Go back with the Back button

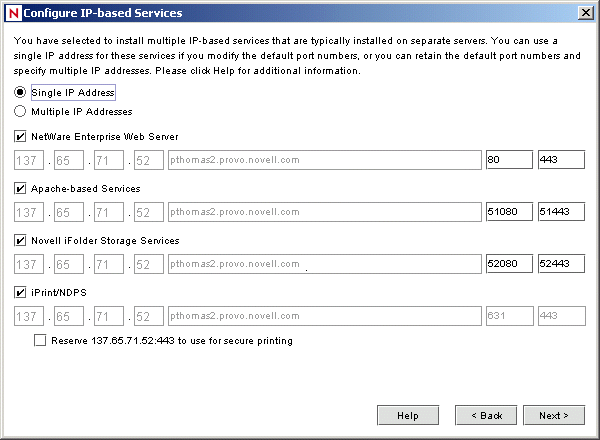485,415
